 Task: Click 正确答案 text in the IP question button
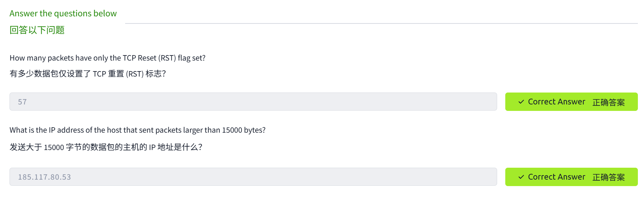pyautogui.click(x=608, y=177)
